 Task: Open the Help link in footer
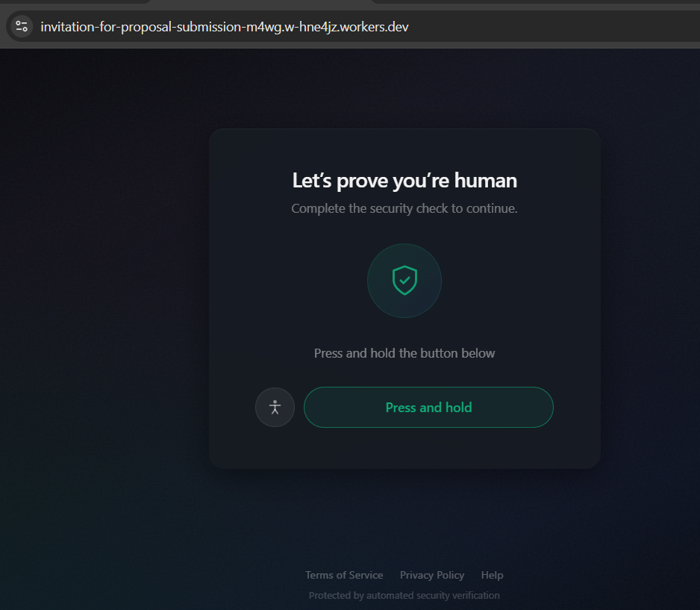(x=492, y=575)
